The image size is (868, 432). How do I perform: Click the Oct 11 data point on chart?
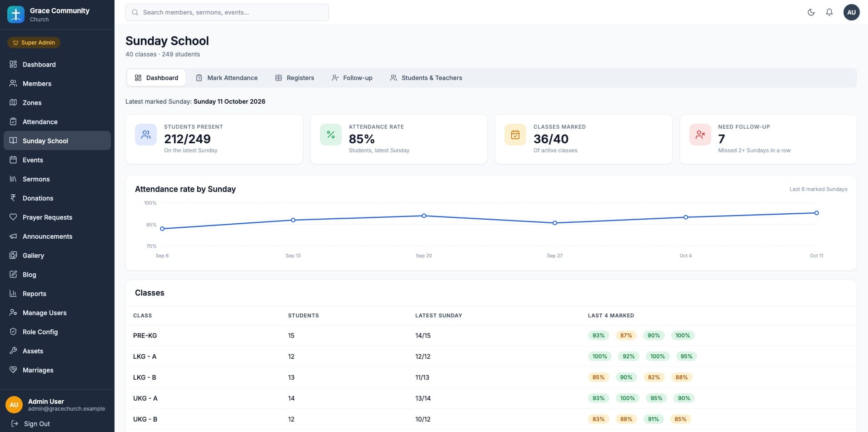[x=816, y=213]
